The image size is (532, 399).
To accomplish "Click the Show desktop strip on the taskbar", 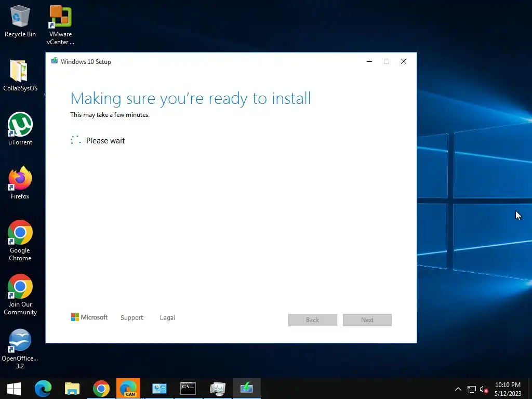I will tap(530, 389).
